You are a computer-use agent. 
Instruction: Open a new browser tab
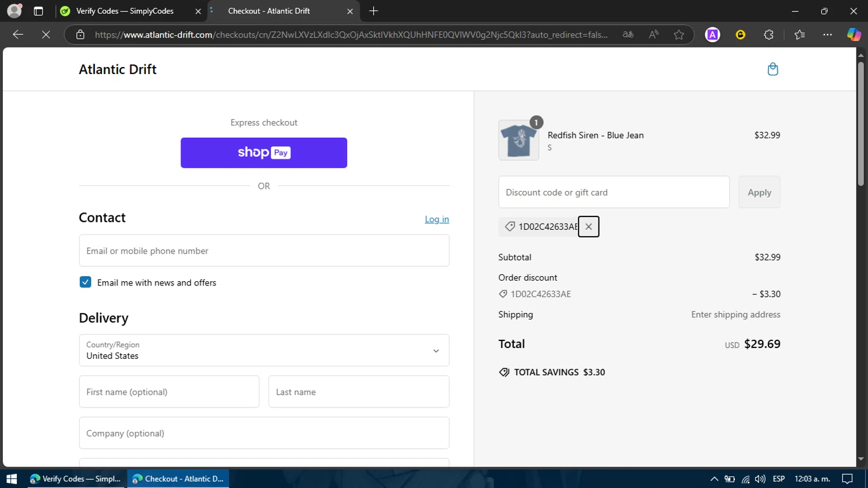(374, 11)
